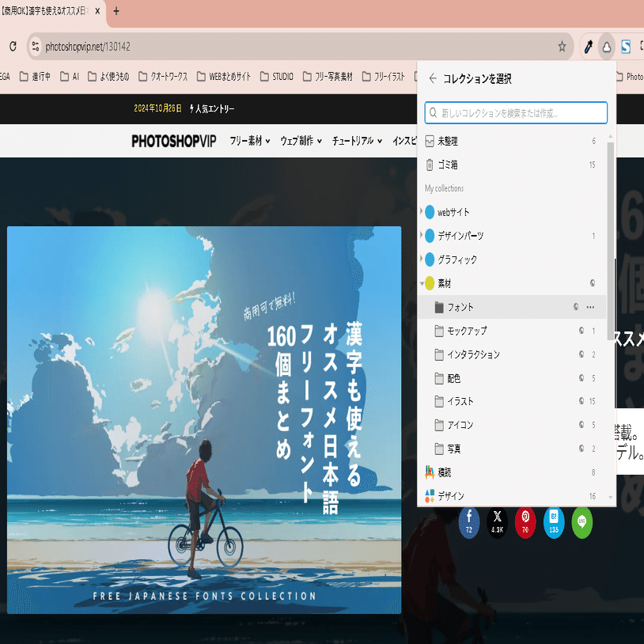Viewport: 644px width, 644px height.
Task: Click the shared icon on モックアップ row
Action: [x=581, y=330]
